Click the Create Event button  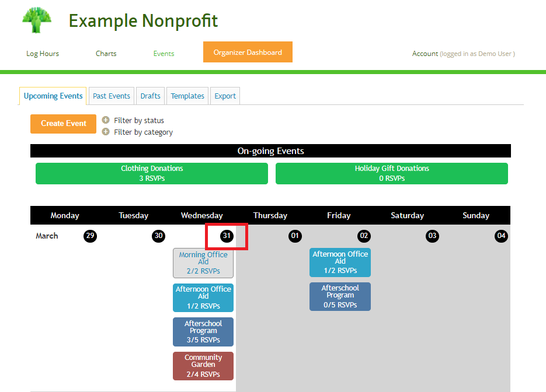click(64, 124)
